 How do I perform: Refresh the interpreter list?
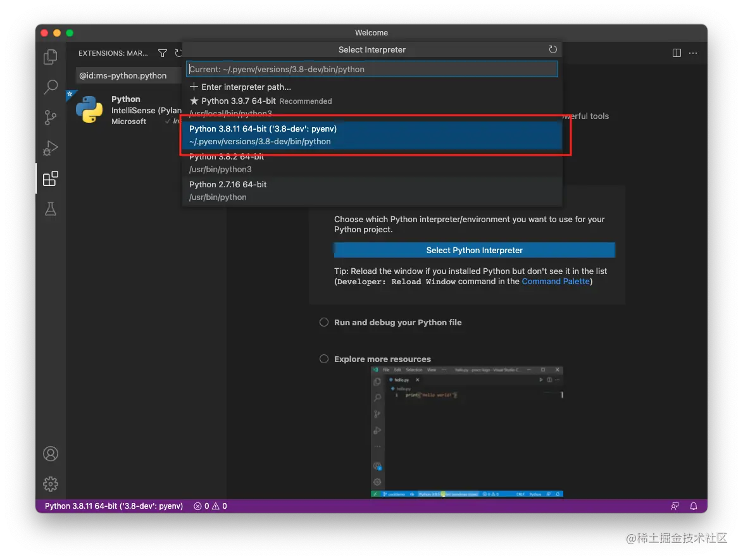coord(553,49)
